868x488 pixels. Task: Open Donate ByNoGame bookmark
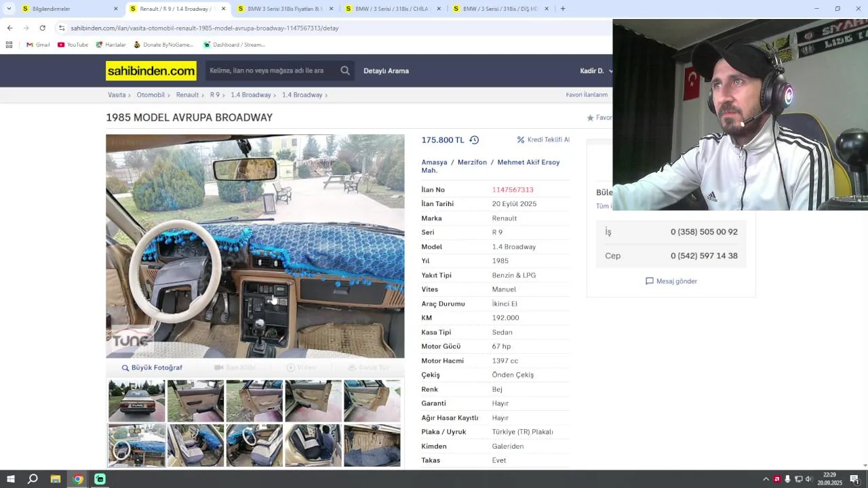(x=163, y=45)
